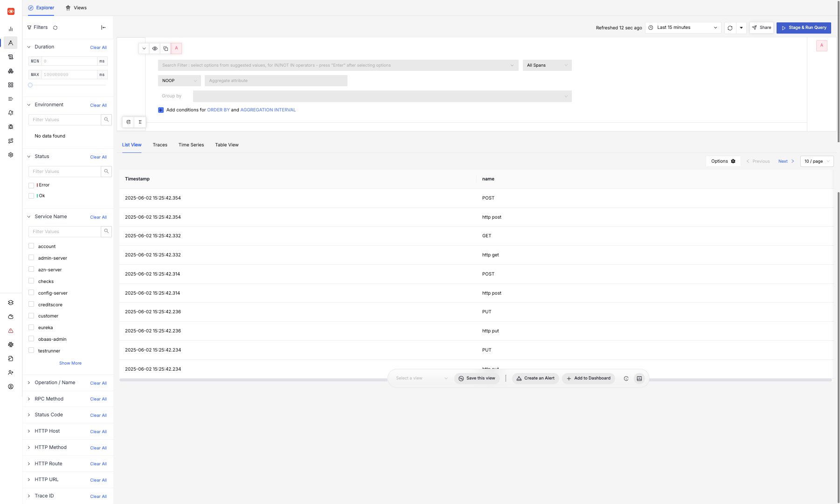Open the Views tab
This screenshot has width=840, height=504.
click(x=76, y=8)
